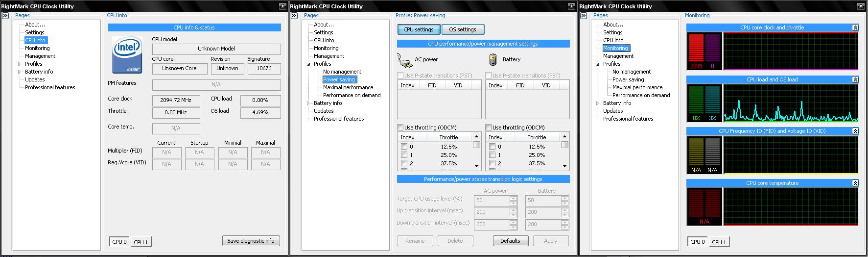The height and width of the screenshot is (257, 868).
Task: Click the Rename profile button
Action: pos(415,241)
